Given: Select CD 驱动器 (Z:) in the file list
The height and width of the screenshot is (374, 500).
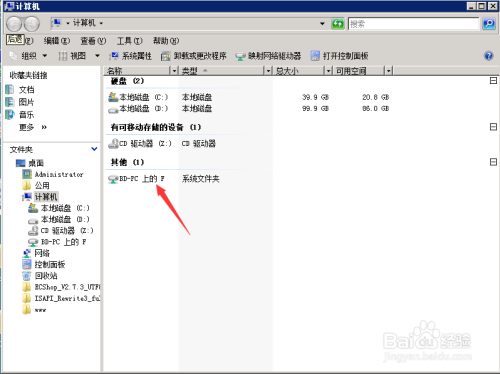Looking at the screenshot, I should pyautogui.click(x=140, y=143).
